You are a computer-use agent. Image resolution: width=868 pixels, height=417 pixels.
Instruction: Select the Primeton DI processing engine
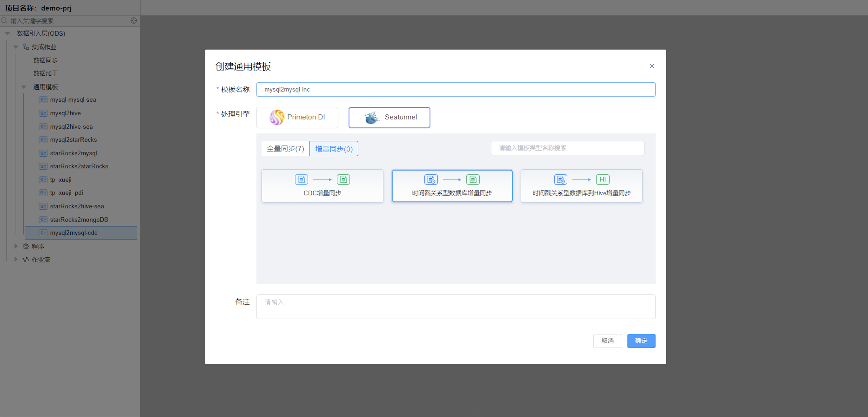coord(297,117)
